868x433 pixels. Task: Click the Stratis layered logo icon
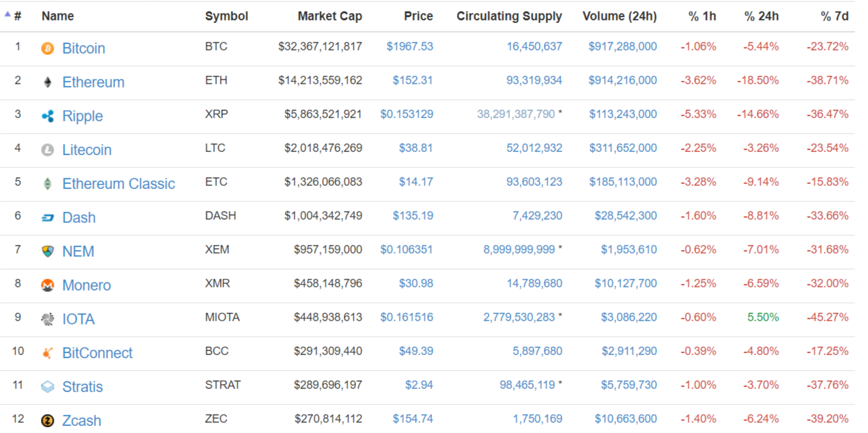tap(47, 387)
